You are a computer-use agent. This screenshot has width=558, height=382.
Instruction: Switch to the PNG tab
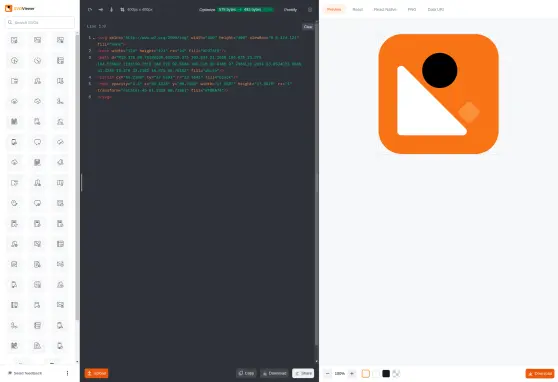coord(412,9)
